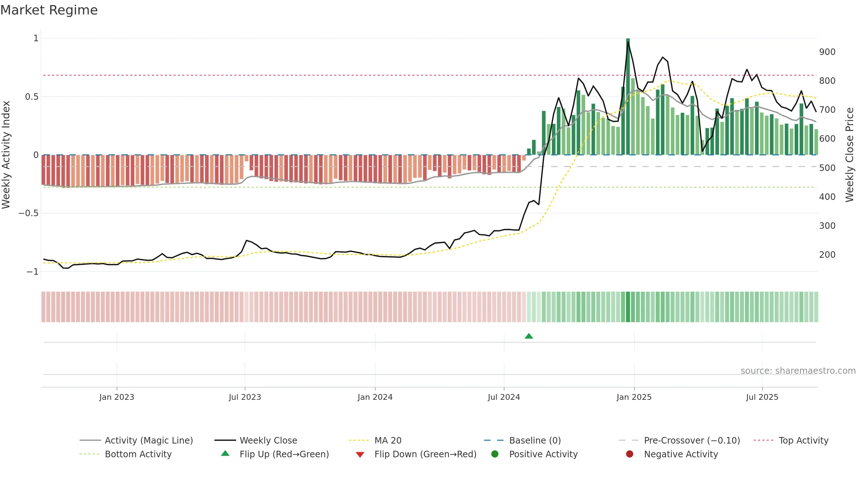
Task: Click the 0.5 activity index tick label
Action: pos(32,97)
